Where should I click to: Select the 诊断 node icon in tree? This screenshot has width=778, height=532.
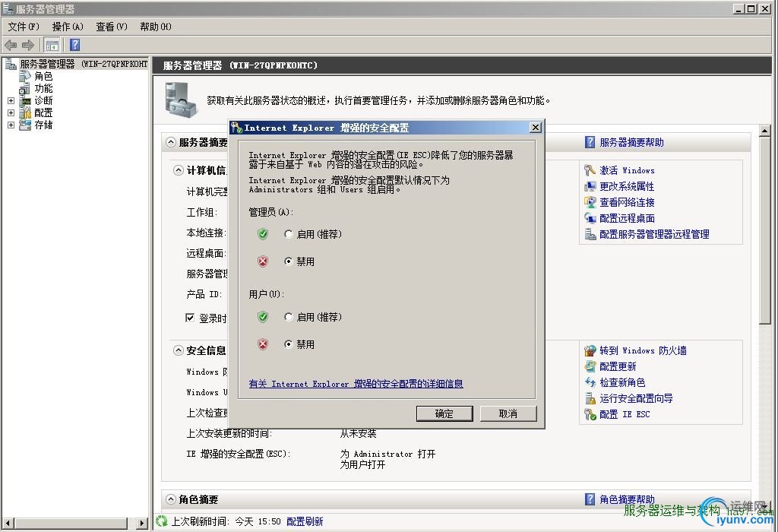coord(25,101)
